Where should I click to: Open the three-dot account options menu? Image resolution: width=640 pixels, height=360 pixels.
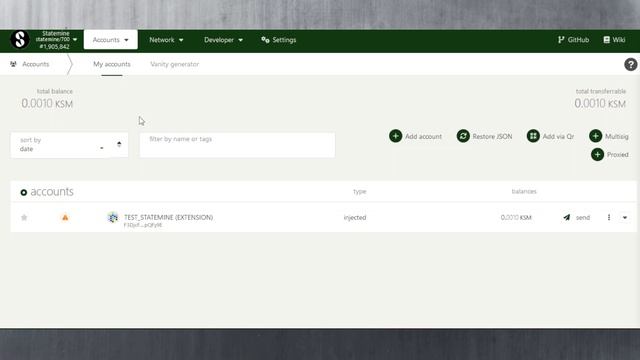click(609, 218)
